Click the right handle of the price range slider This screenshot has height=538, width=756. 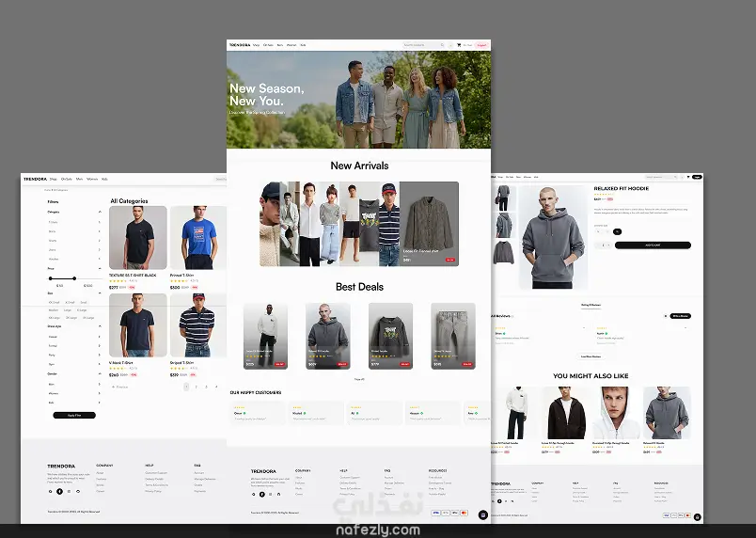(x=74, y=278)
